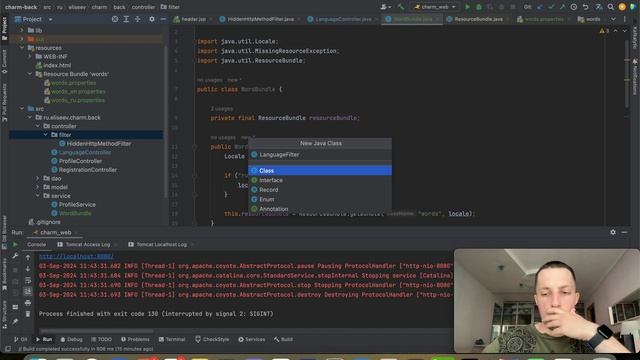Click Expand All in Project panel
Viewport: 640px width, 360px height.
pyautogui.click(x=126, y=19)
